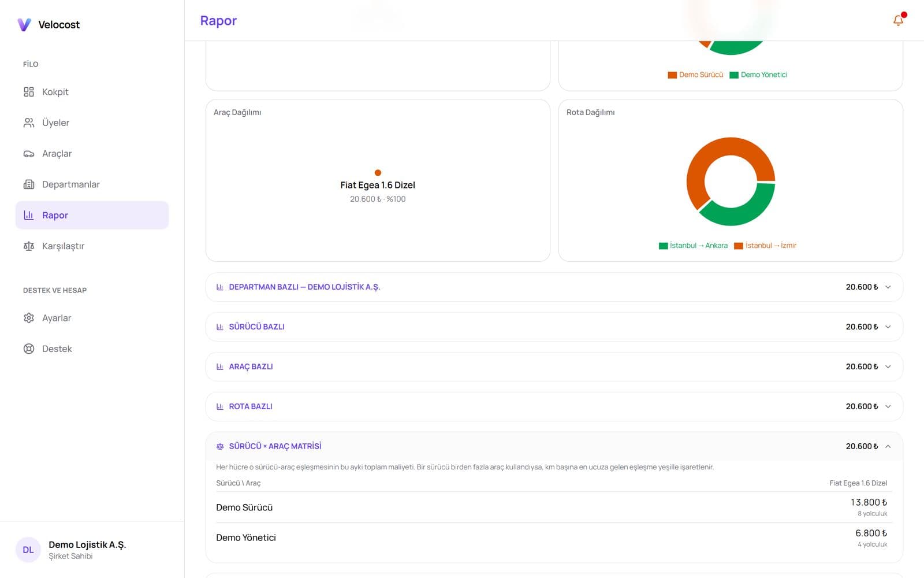Toggle Demo Sürücü legend entry

pos(695,75)
